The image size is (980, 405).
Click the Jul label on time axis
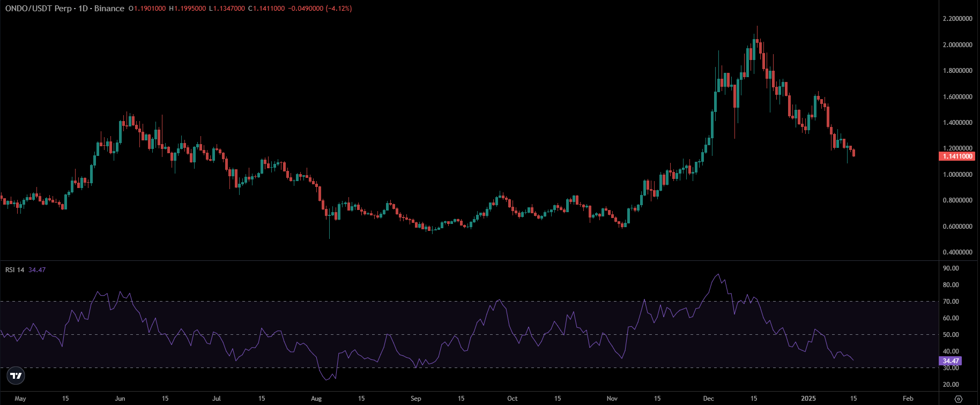click(x=217, y=399)
